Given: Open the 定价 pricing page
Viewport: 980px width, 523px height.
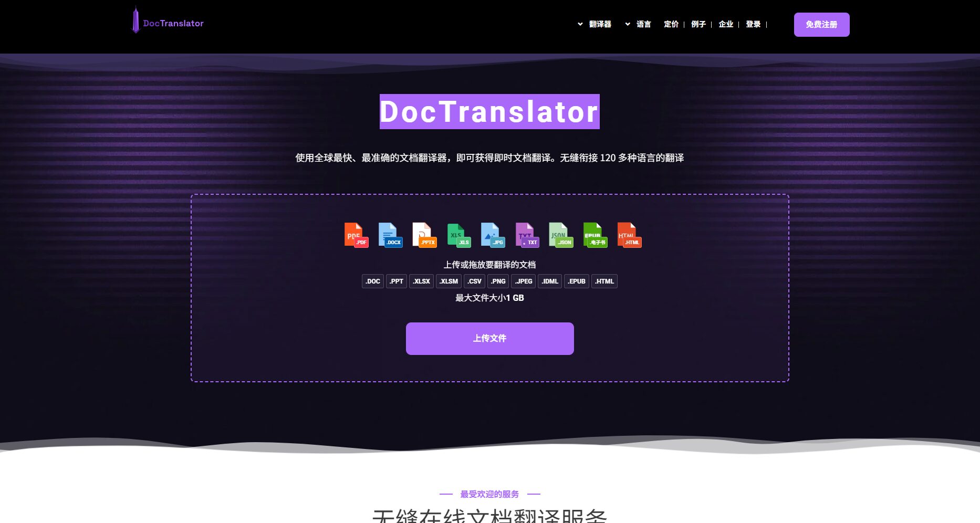Looking at the screenshot, I should pos(671,24).
